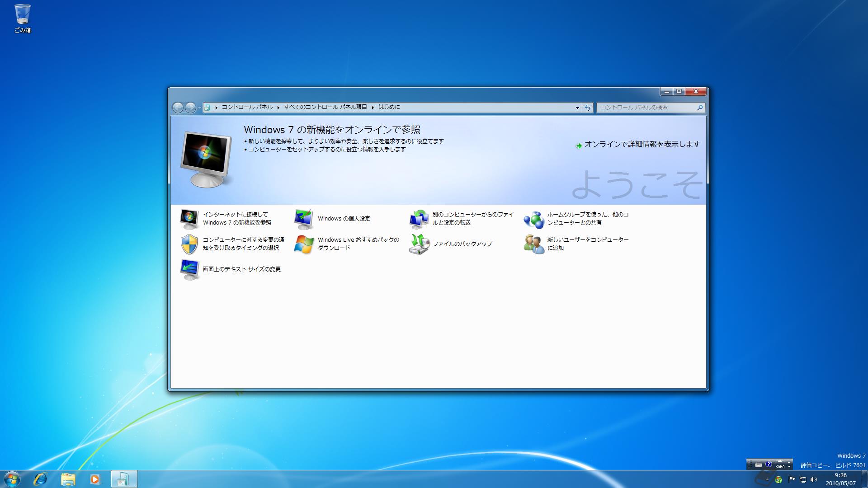
Task: Click the volume speaker tray icon
Action: 813,479
